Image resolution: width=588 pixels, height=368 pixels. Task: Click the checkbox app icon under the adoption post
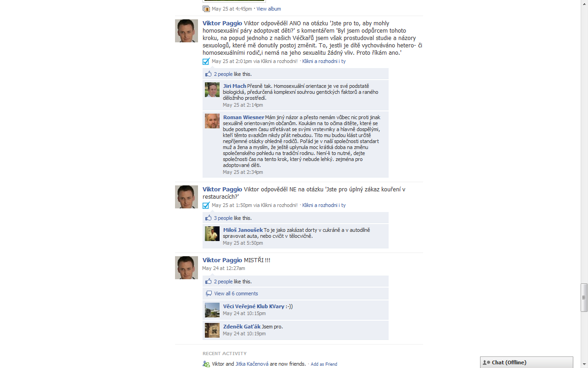pos(206,61)
